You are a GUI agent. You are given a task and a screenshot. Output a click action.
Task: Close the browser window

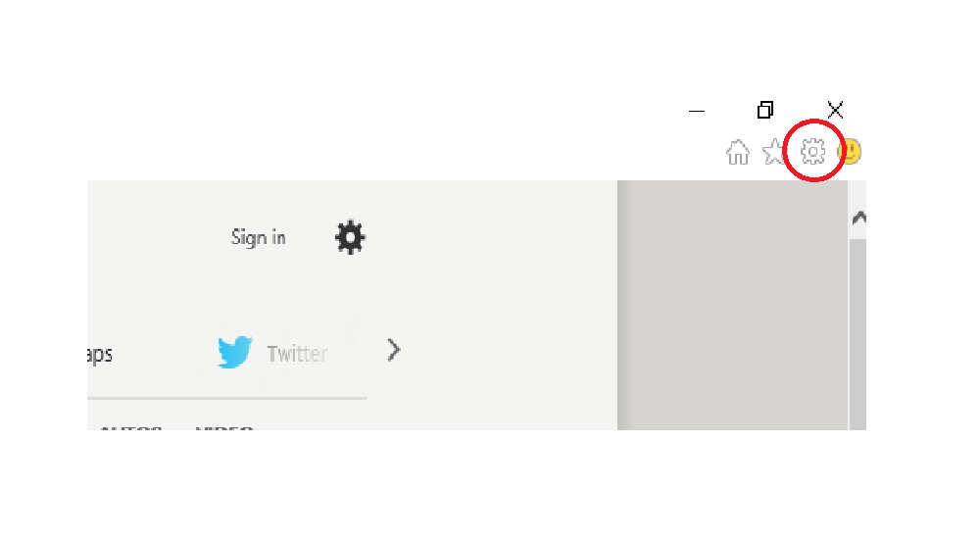pos(835,110)
